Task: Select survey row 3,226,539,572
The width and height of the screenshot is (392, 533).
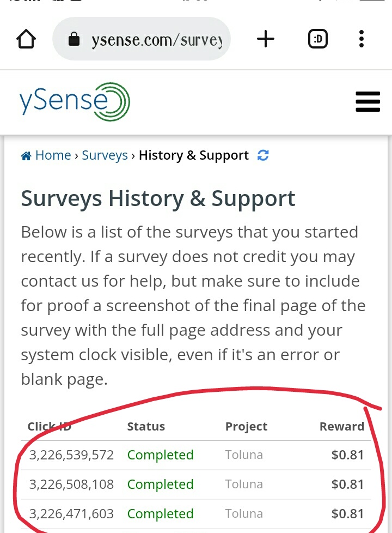Action: pos(196,455)
